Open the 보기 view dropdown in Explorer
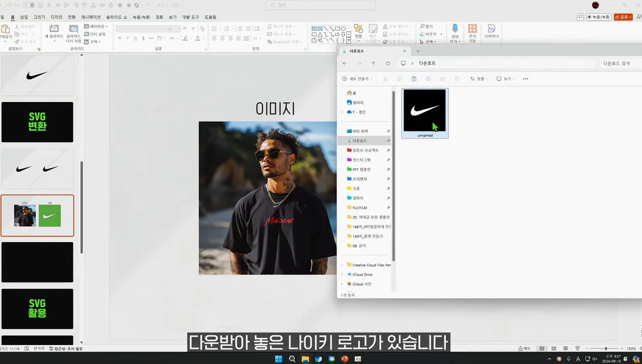This screenshot has width=642, height=364. [x=505, y=79]
